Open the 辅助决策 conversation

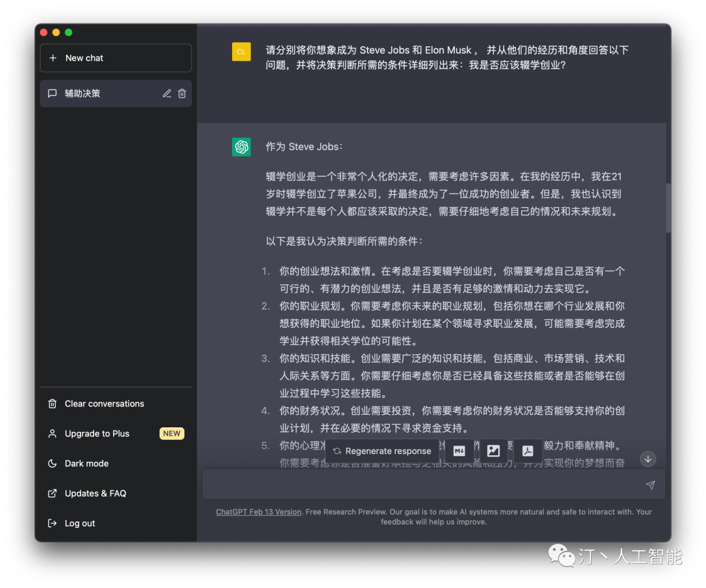point(116,93)
